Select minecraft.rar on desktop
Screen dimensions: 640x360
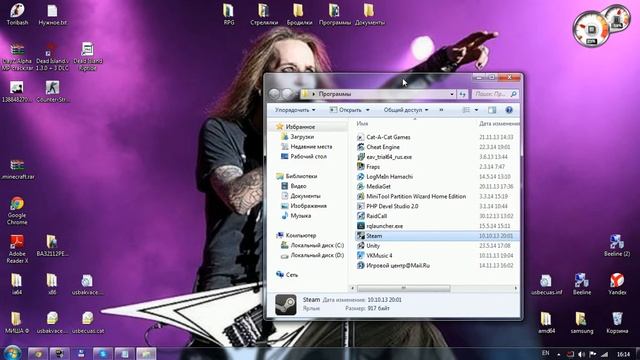tap(18, 169)
